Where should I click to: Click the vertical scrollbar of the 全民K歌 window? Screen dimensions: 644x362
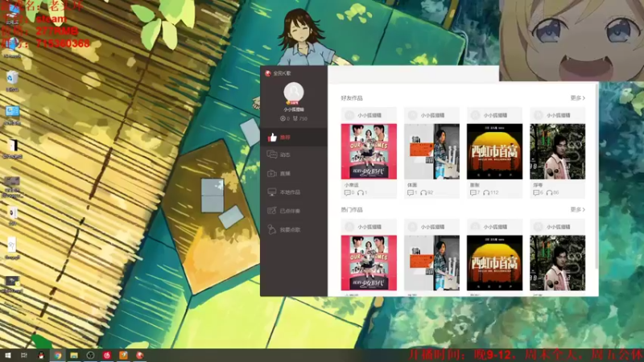pyautogui.click(x=597, y=176)
